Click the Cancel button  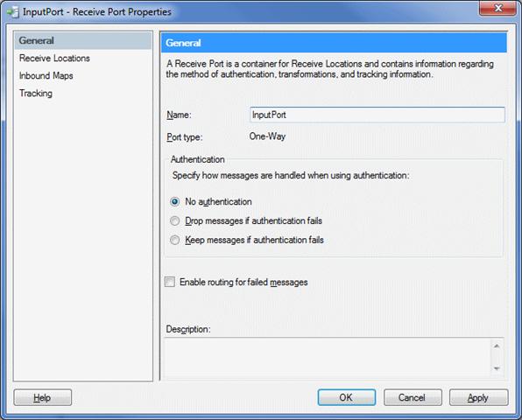[x=413, y=397]
